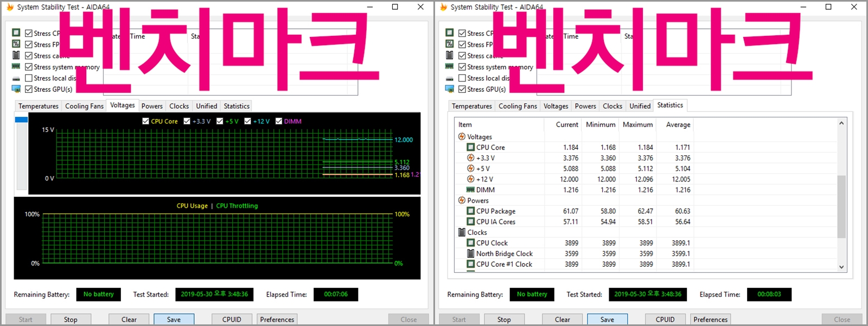The height and width of the screenshot is (326, 868).
Task: Uncheck +5 V graph checkbox
Action: [220, 121]
